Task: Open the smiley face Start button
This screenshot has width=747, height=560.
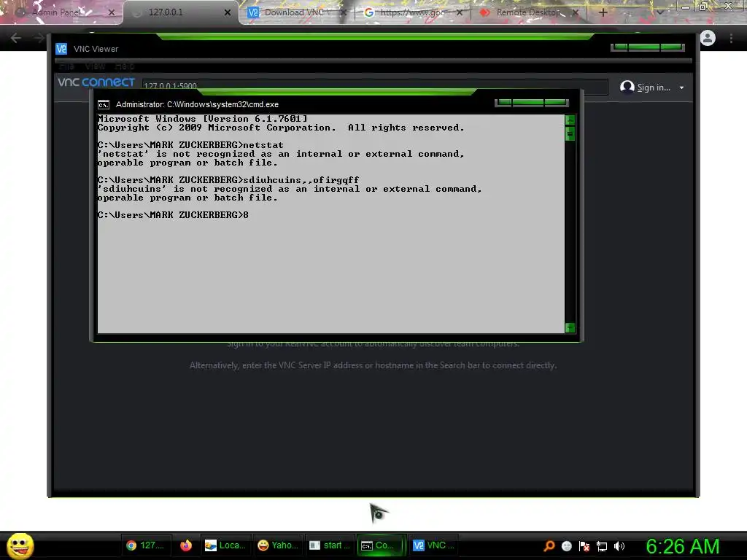Action: pos(20,545)
